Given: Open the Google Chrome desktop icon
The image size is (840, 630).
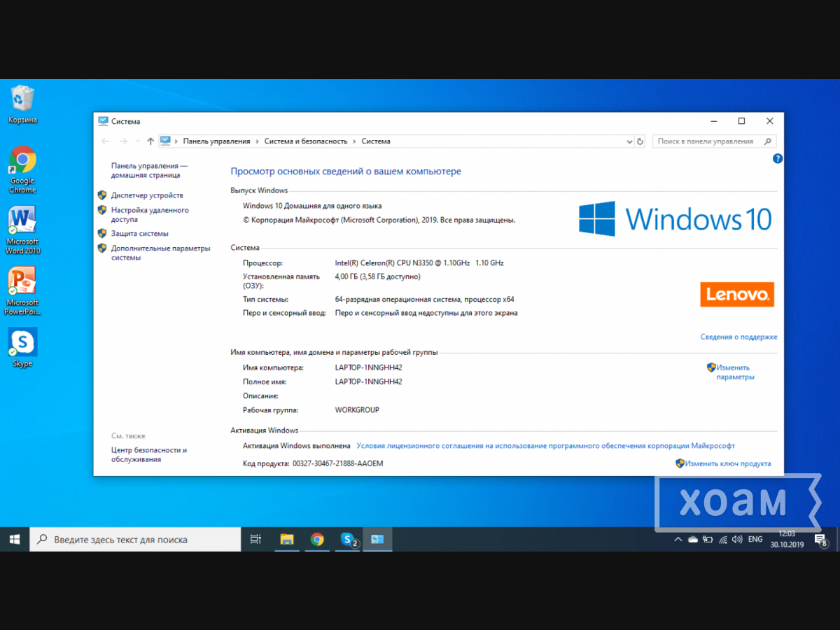Looking at the screenshot, I should click(x=22, y=169).
